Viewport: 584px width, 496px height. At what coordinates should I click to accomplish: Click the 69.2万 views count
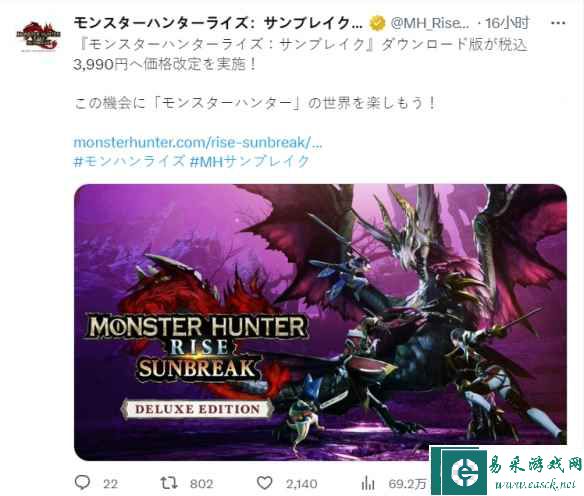click(x=407, y=484)
